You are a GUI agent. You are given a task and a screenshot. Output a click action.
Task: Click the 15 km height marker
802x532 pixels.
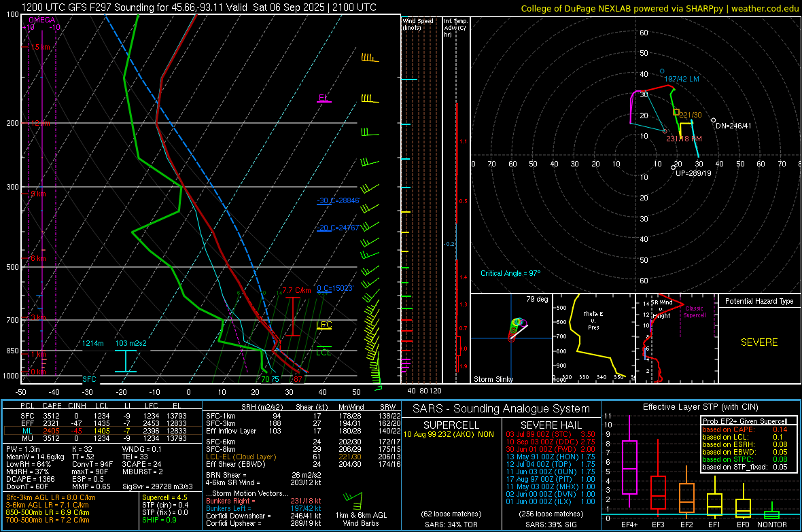pyautogui.click(x=40, y=47)
